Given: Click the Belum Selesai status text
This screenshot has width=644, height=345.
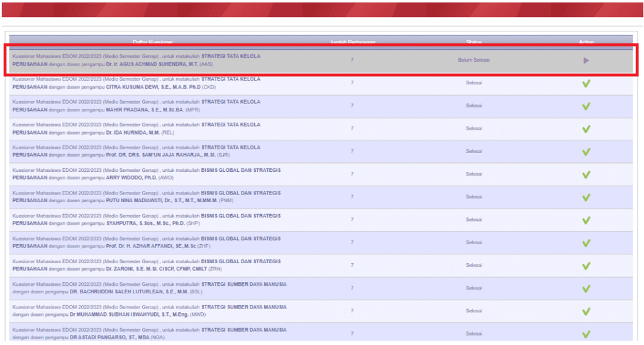Looking at the screenshot, I should pos(474,60).
